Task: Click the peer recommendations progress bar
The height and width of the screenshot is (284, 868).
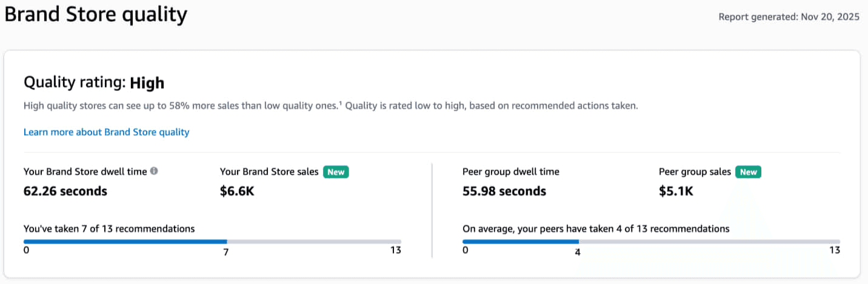Action: (x=651, y=242)
